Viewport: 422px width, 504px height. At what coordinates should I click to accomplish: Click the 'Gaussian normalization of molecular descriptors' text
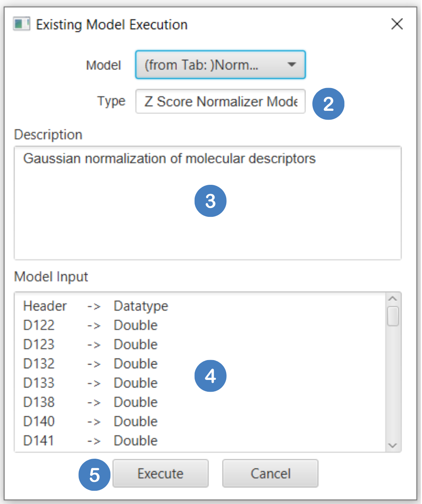169,159
